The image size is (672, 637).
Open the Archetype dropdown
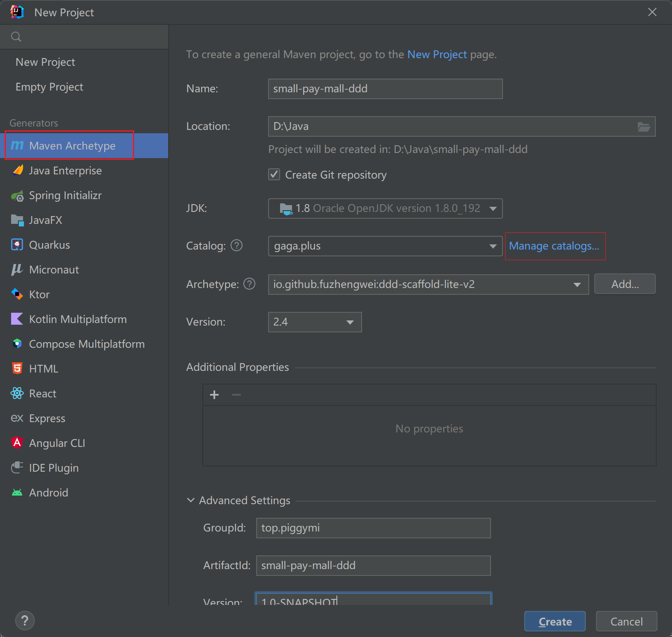point(428,285)
